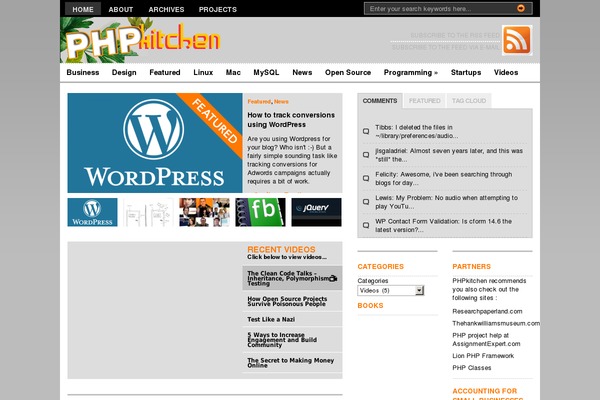Click the PARTNERS sidebar heading
600x400 pixels.
(x=471, y=266)
